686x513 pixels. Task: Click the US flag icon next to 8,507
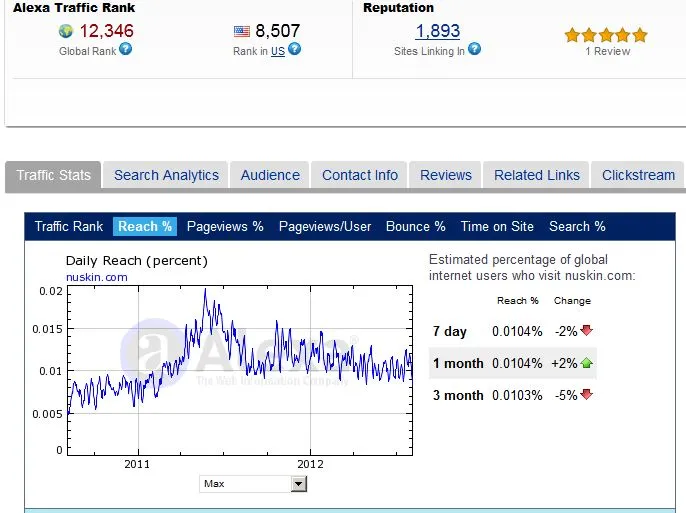[x=242, y=31]
